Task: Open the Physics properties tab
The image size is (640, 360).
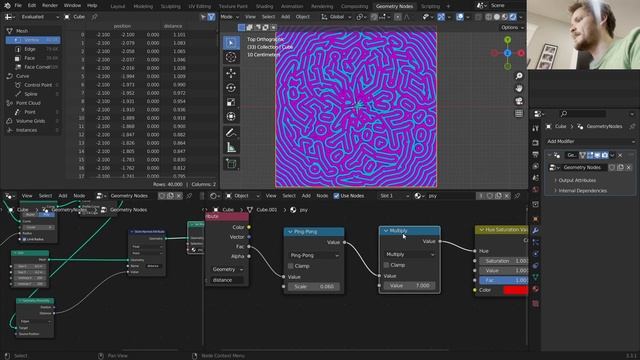Action: pos(536,254)
